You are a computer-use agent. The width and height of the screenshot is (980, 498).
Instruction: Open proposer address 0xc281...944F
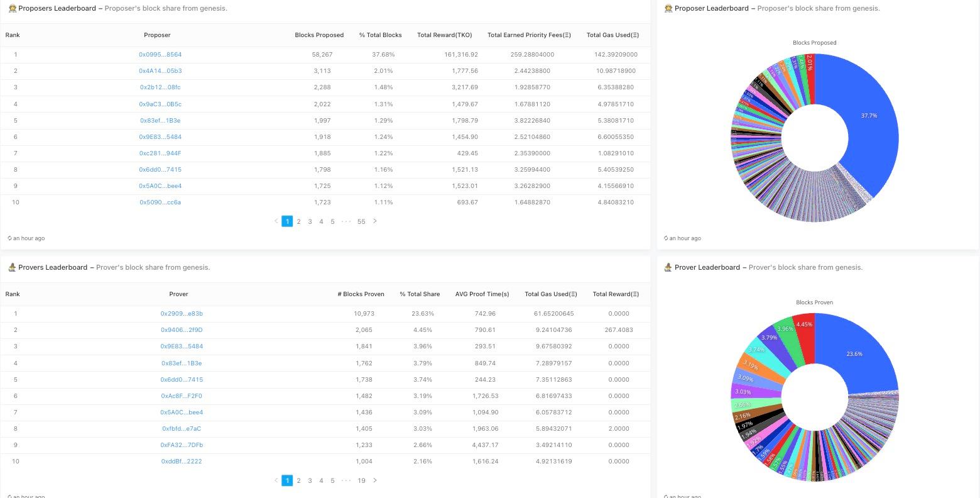coord(160,153)
